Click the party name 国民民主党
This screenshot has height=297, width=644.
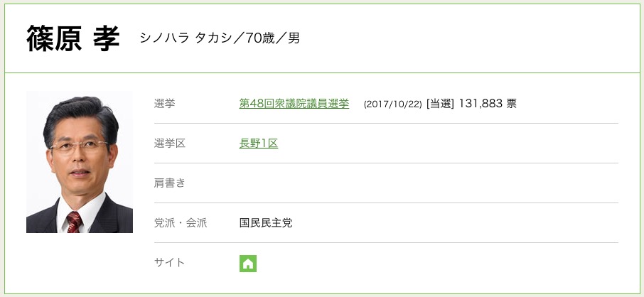tap(266, 223)
